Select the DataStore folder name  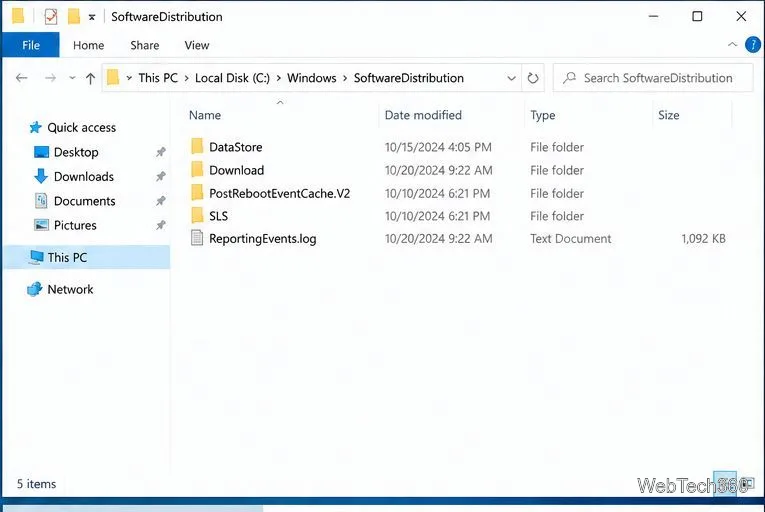click(236, 147)
